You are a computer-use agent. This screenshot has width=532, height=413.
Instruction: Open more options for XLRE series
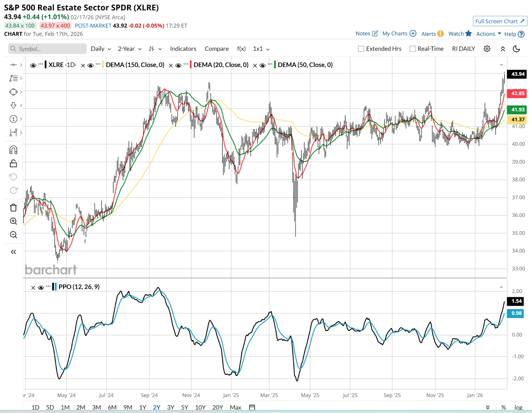click(41, 64)
